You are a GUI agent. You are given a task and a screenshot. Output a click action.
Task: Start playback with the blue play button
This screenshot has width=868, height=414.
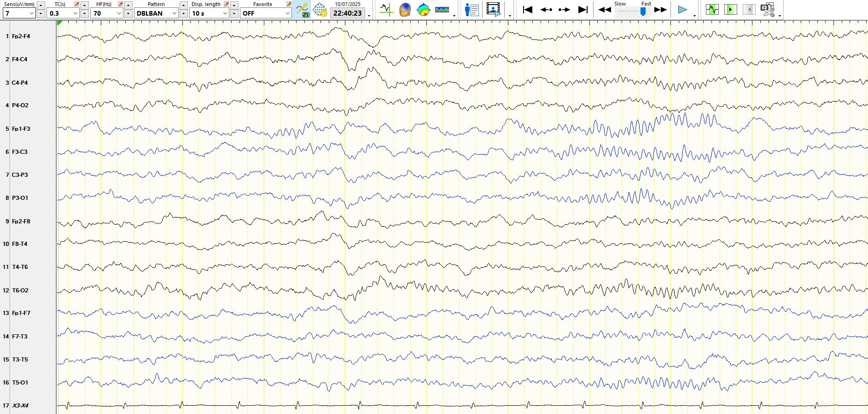click(682, 10)
